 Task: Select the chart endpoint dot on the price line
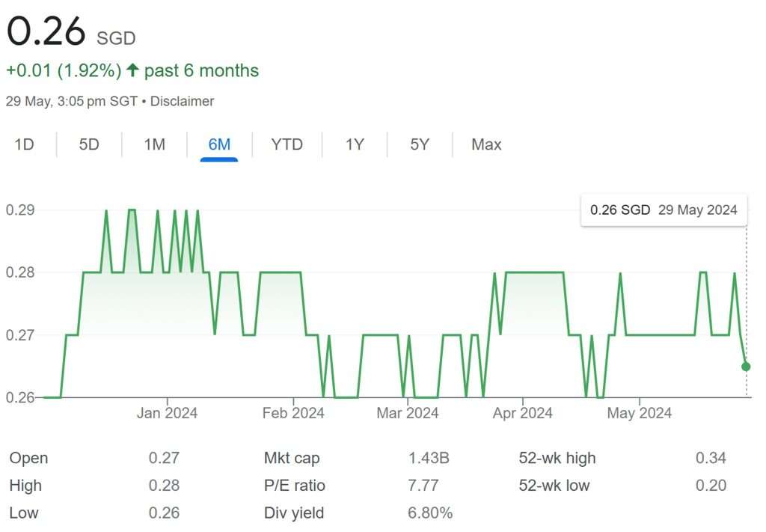pos(744,366)
